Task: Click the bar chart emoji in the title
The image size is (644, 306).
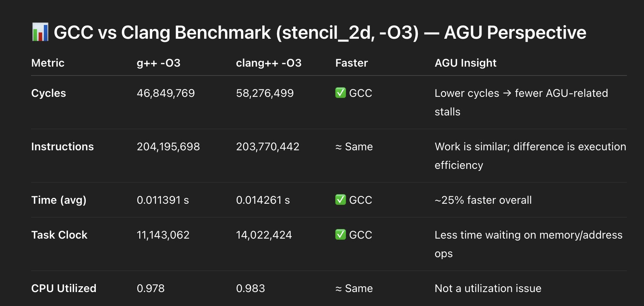Action: (40, 32)
